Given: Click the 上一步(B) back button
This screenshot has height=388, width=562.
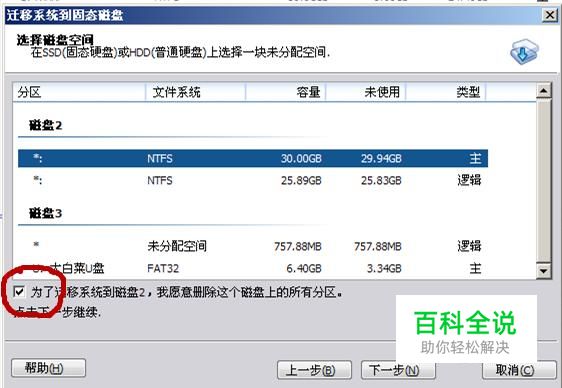Looking at the screenshot, I should (314, 369).
